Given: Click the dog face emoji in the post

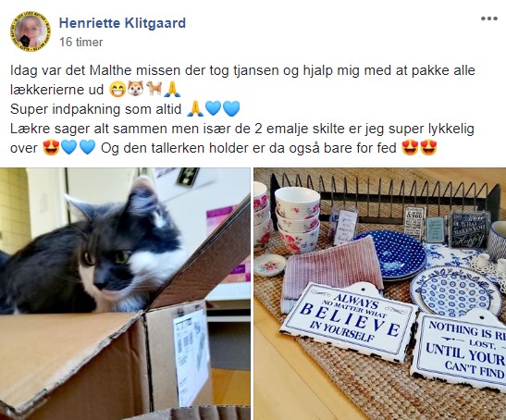Looking at the screenshot, I should [x=136, y=90].
